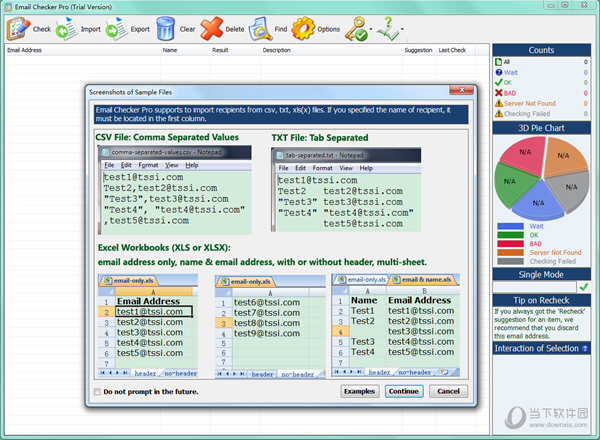Click the gray Checking Failed legend swatch
600x440 pixels.
click(x=510, y=261)
